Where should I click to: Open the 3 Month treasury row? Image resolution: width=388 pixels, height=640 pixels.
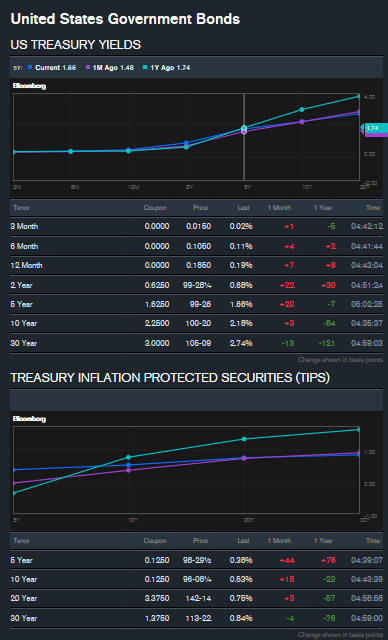pyautogui.click(x=197, y=227)
